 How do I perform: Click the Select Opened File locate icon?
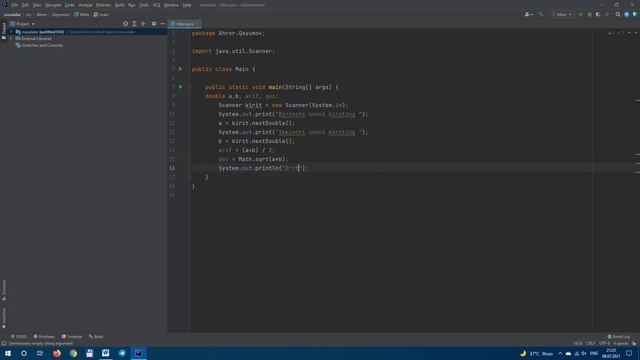point(125,24)
